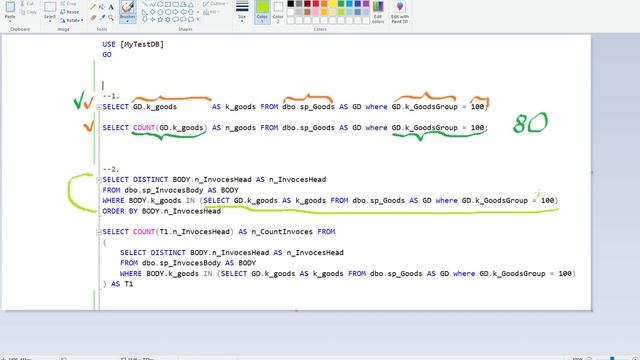The height and width of the screenshot is (360, 640).
Task: Select the Four-point star shape
Action: click(x=153, y=19)
